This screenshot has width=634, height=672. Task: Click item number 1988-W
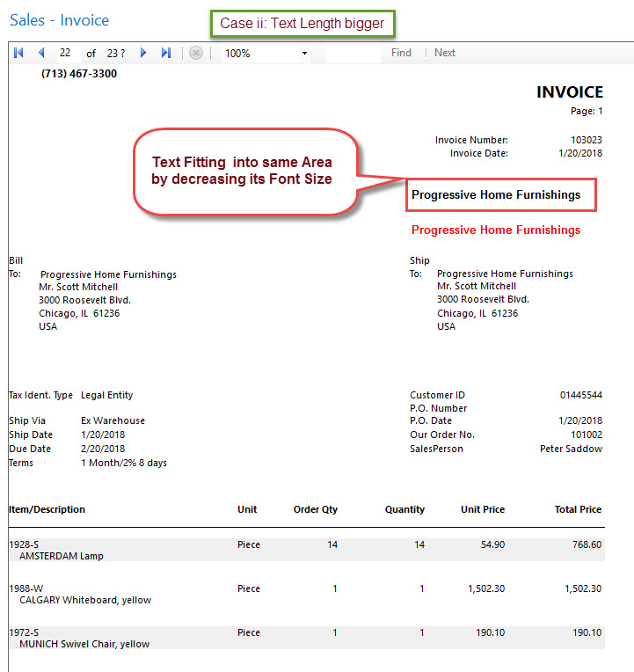pos(26,588)
